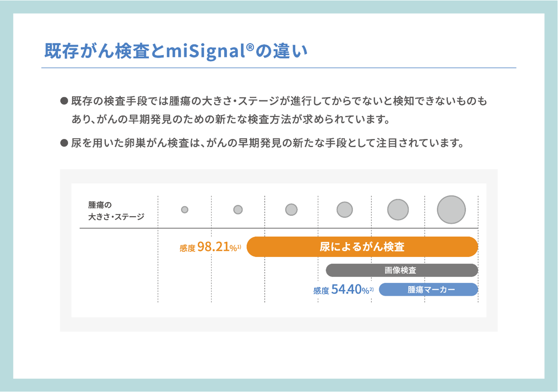Select the fourth tumor size circle
Screen dimensions: 558x392
[x=344, y=210]
